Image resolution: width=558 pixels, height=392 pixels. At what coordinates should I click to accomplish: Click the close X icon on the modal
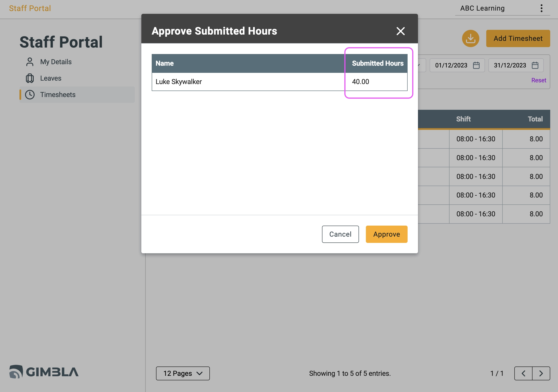coord(400,31)
